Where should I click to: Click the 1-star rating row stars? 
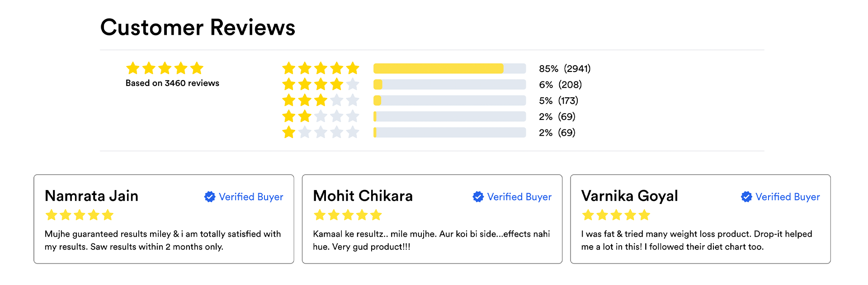point(321,133)
